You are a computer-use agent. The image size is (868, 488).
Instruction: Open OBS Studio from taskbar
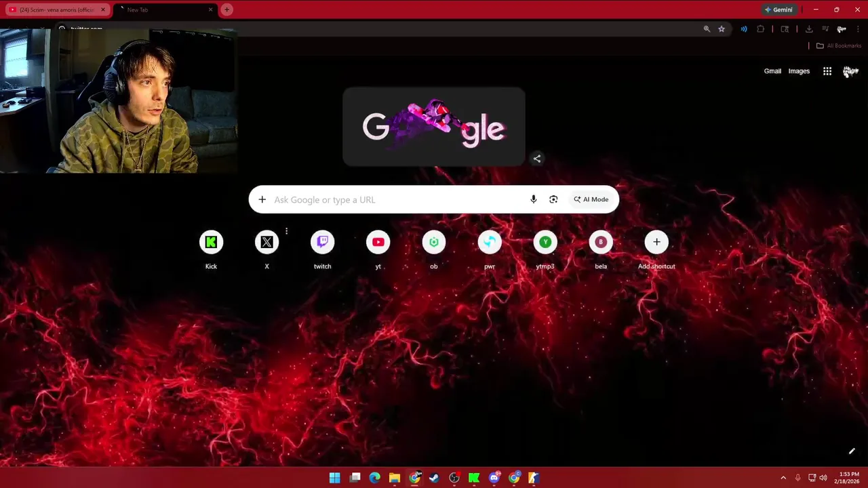[x=454, y=478]
